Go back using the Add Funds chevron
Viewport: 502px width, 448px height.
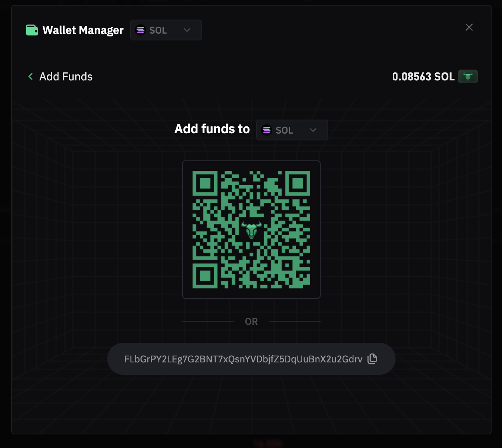pos(30,76)
